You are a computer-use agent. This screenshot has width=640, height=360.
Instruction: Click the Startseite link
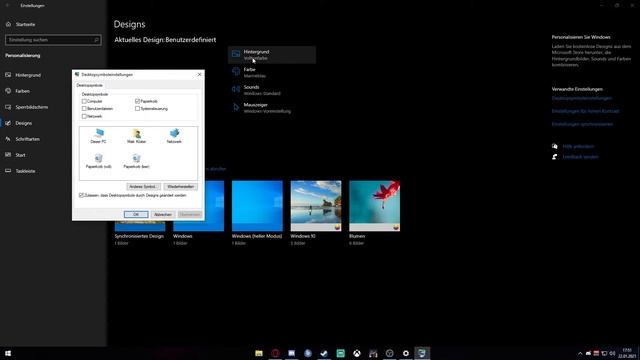25,24
